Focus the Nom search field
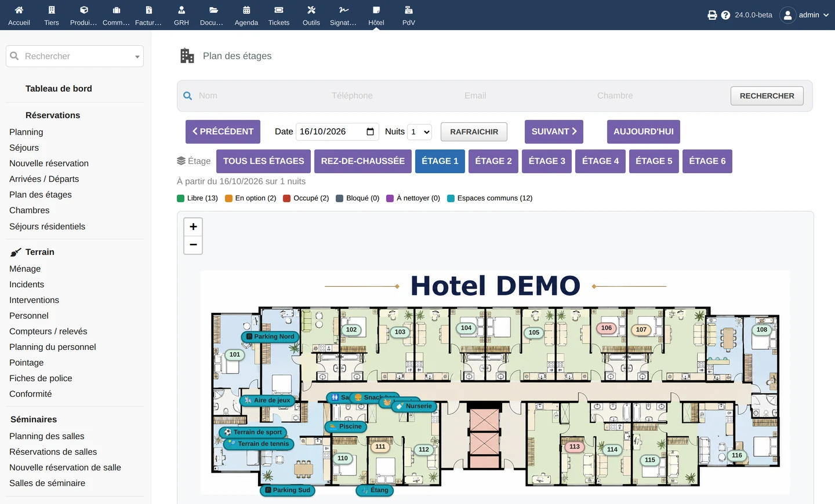 (261, 96)
